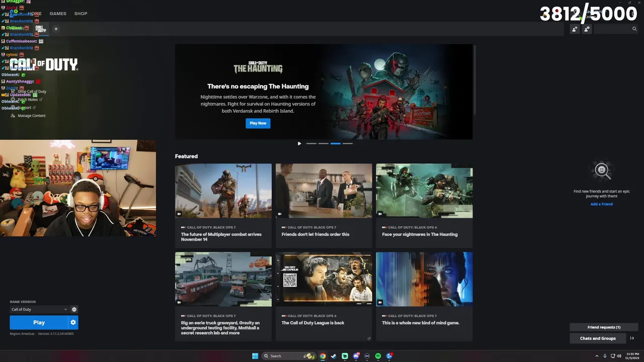Open the Patch Notes link
Viewport: 644px width, 362px height.
(x=28, y=100)
